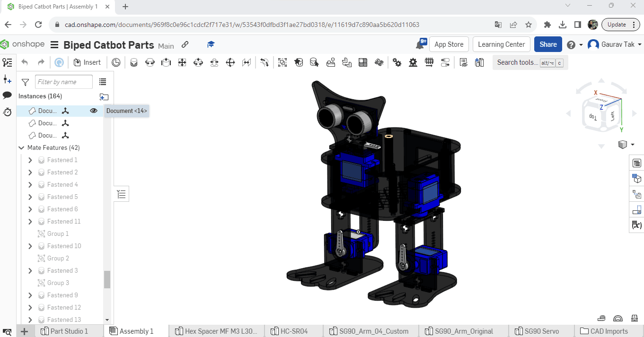Switch to the HC-SR04 tab
This screenshot has width=644, height=337.
[x=293, y=331]
